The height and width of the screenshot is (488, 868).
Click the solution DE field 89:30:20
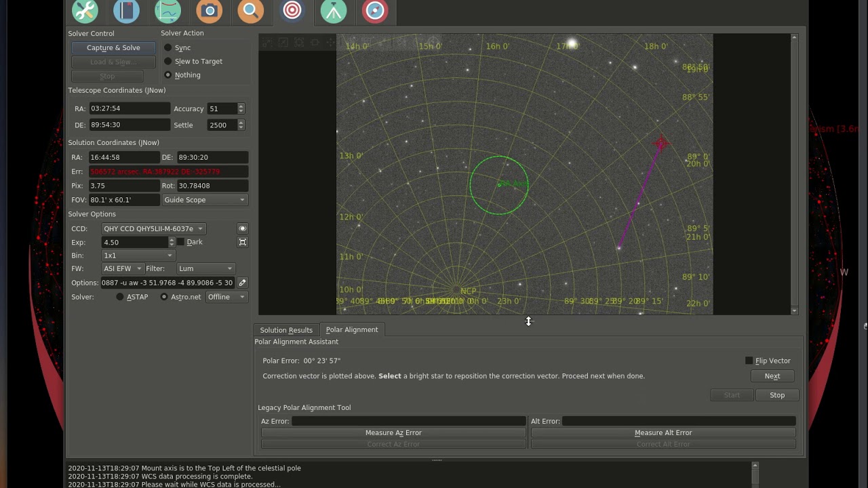tap(212, 157)
